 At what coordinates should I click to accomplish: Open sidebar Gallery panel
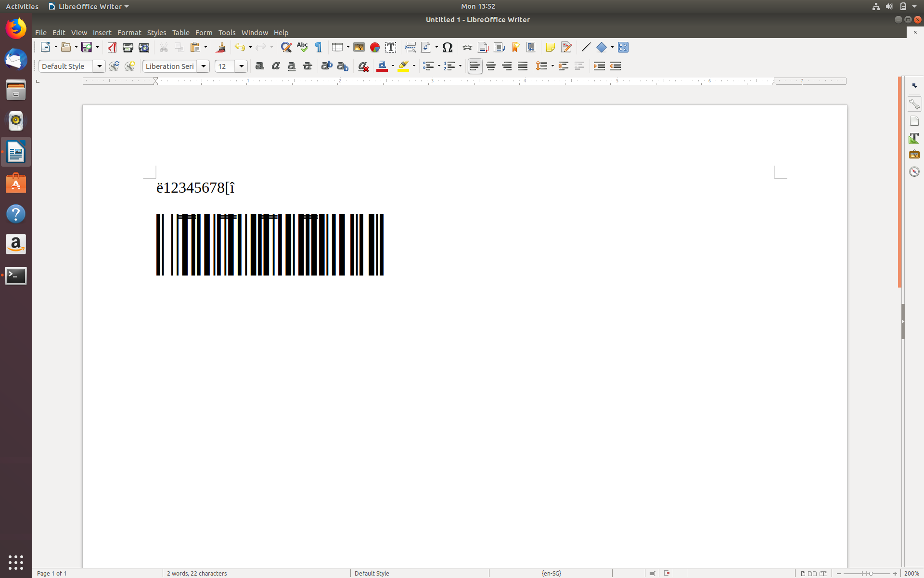coord(914,155)
